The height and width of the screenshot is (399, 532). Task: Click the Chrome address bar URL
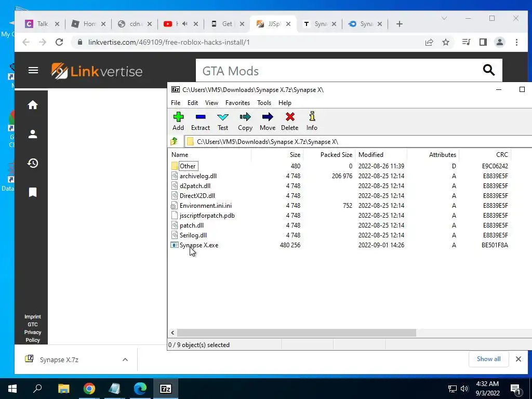click(169, 42)
